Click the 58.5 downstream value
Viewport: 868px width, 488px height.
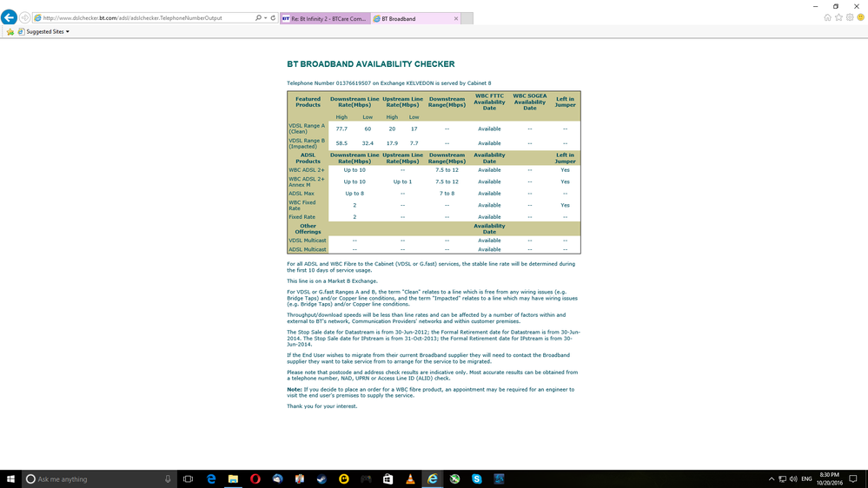(x=341, y=143)
